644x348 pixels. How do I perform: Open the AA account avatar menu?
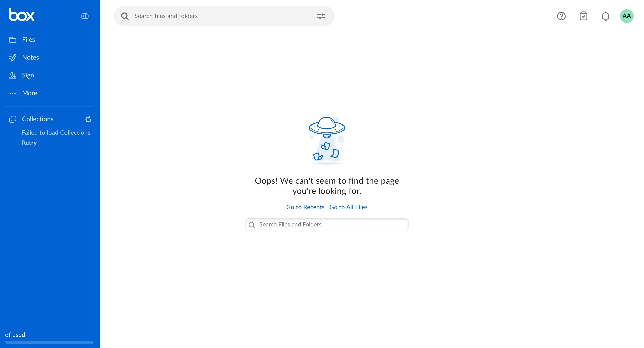[x=626, y=16]
